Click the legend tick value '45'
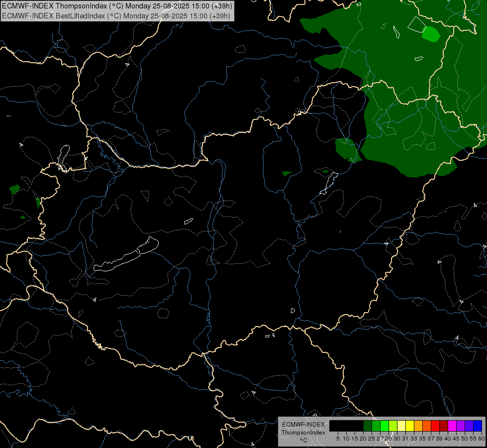Image resolution: width=487 pixels, height=448 pixels. (x=456, y=439)
